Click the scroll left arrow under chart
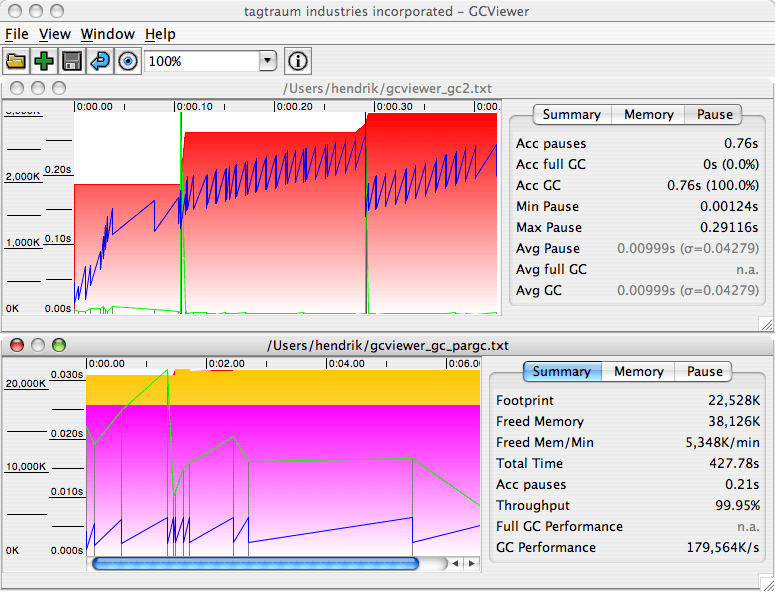 (455, 564)
